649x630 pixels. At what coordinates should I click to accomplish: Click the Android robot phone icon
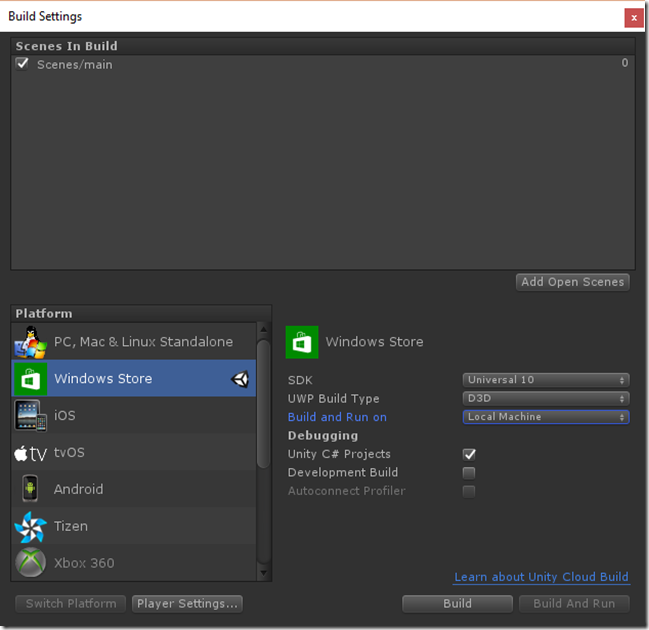click(30, 489)
